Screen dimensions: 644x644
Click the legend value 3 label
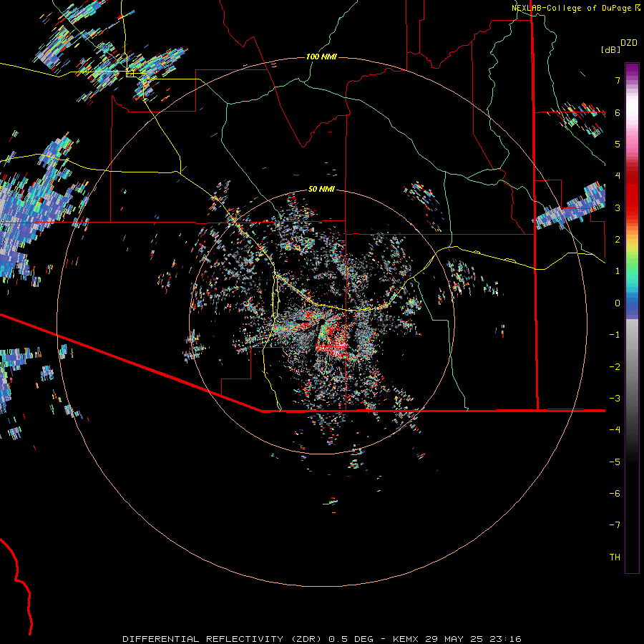(618, 208)
